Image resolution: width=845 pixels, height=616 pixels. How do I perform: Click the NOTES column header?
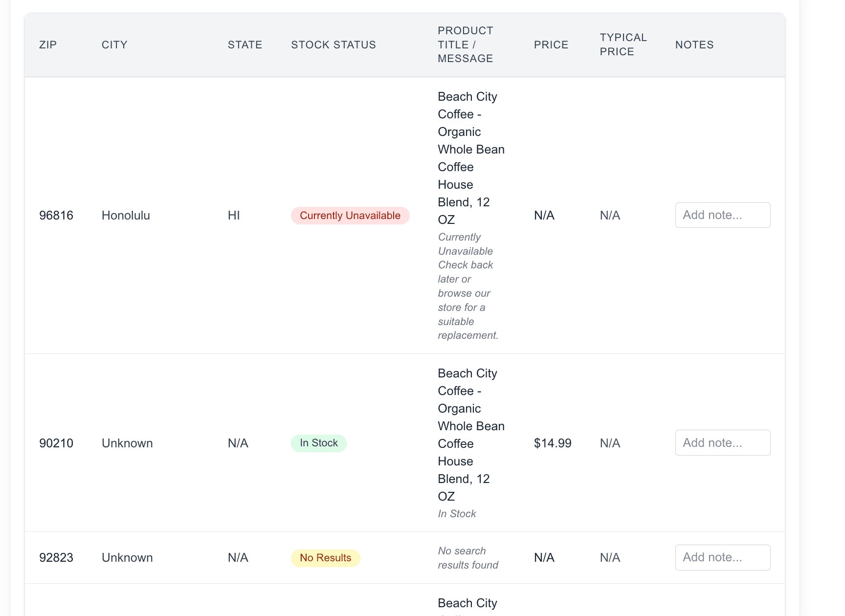[694, 44]
